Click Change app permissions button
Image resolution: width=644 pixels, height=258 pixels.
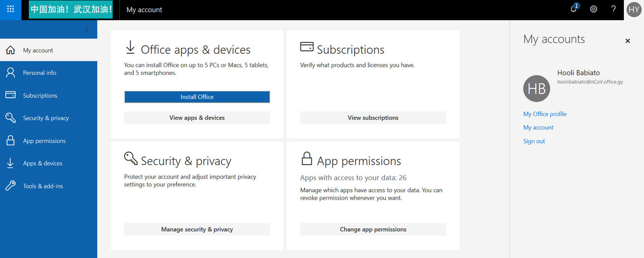coord(373,229)
